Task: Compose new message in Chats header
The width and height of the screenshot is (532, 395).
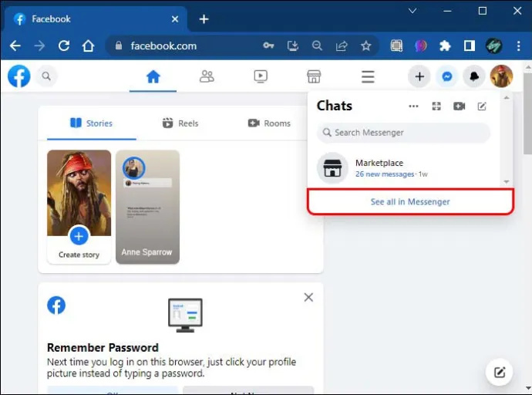Action: 482,106
